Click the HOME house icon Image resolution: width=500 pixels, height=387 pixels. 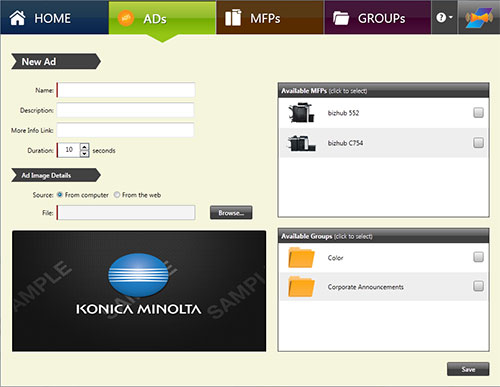tap(17, 18)
